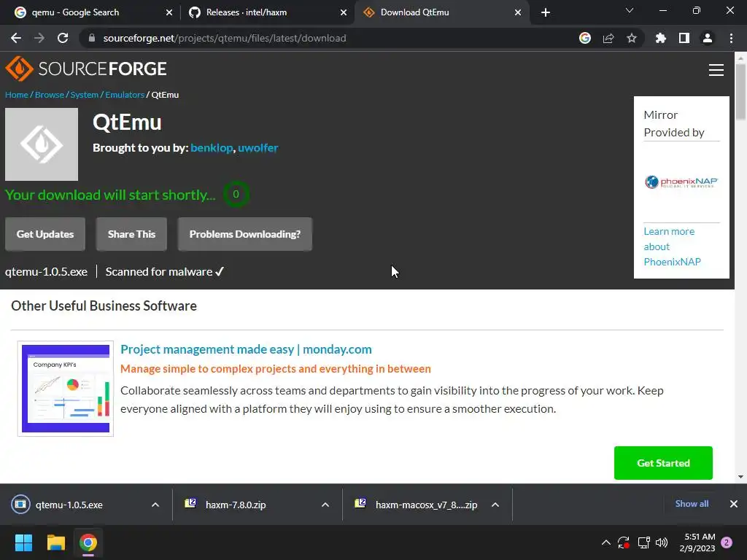The image size is (747, 560).
Task: Open volume speaker tray icon
Action: click(662, 542)
